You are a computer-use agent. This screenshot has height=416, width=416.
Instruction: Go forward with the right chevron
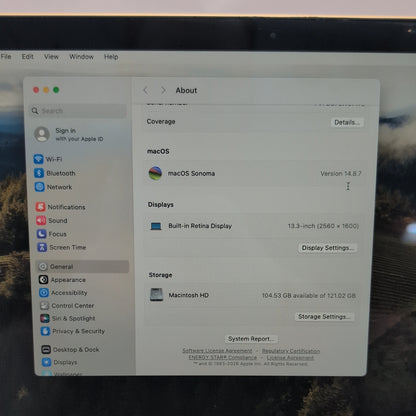pos(163,90)
